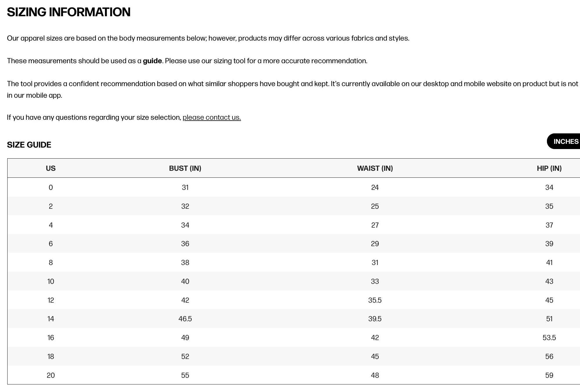Click the US size 20 row label

click(x=51, y=375)
